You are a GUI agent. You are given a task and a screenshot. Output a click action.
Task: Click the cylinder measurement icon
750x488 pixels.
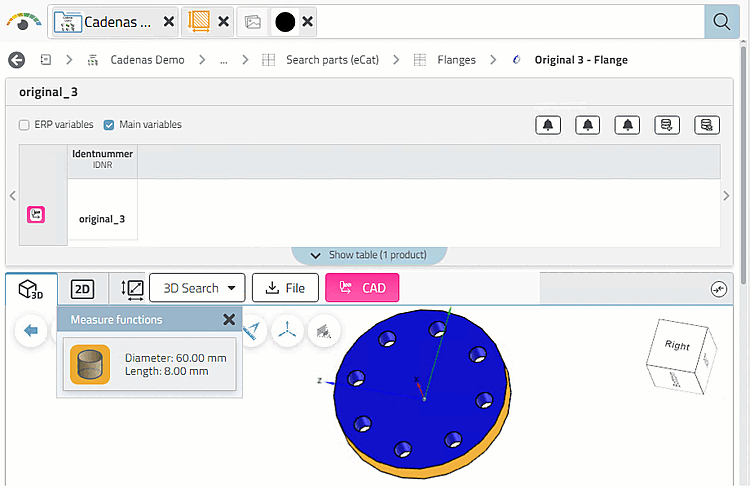click(90, 365)
